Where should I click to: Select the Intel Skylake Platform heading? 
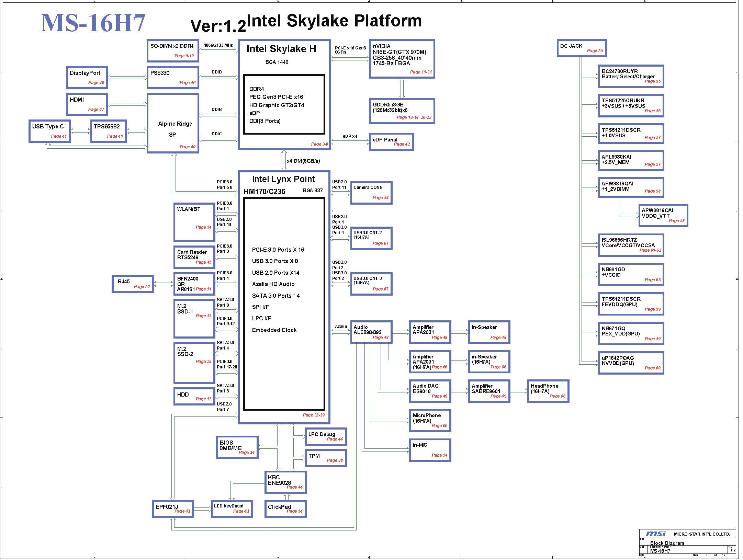pos(334,21)
